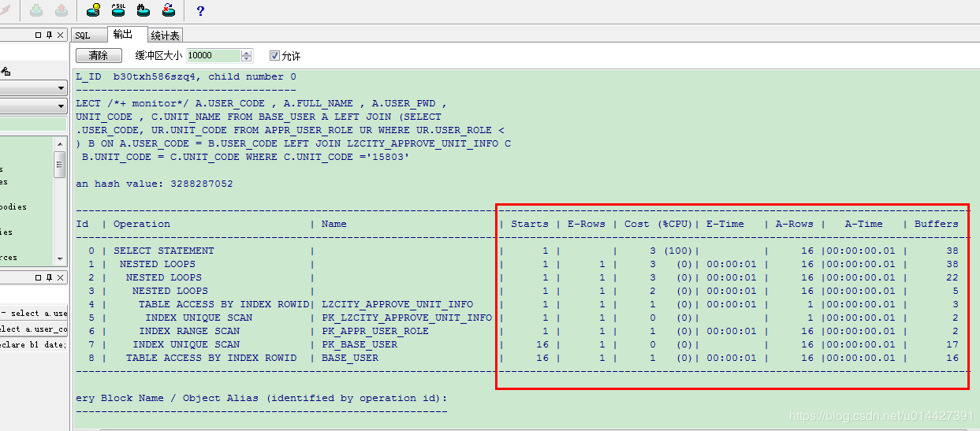Click 'BASE_USER' name in row 8
This screenshot has width=980, height=431.
pos(350,358)
